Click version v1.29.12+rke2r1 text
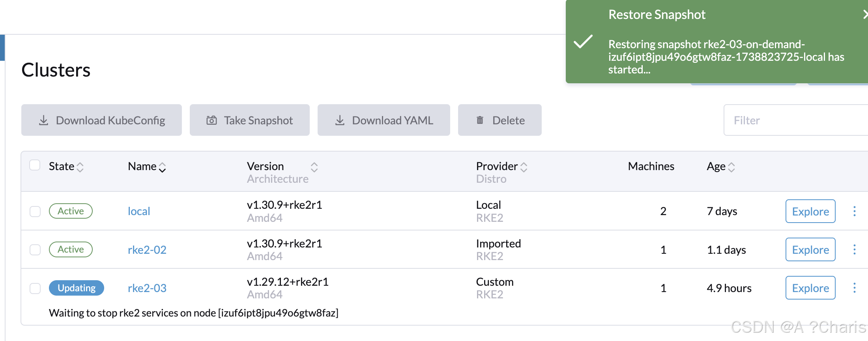The width and height of the screenshot is (868, 341). tap(288, 282)
